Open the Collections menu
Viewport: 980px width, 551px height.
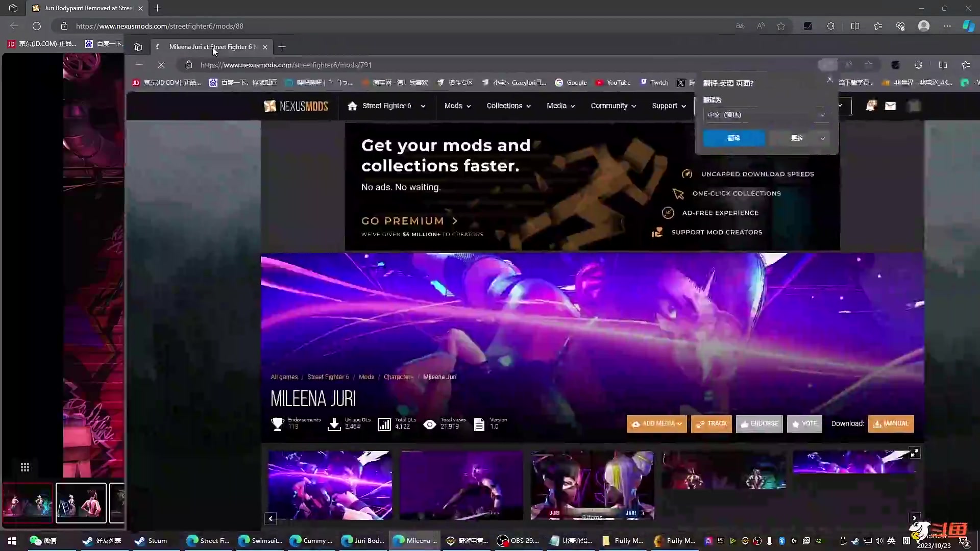click(x=508, y=106)
